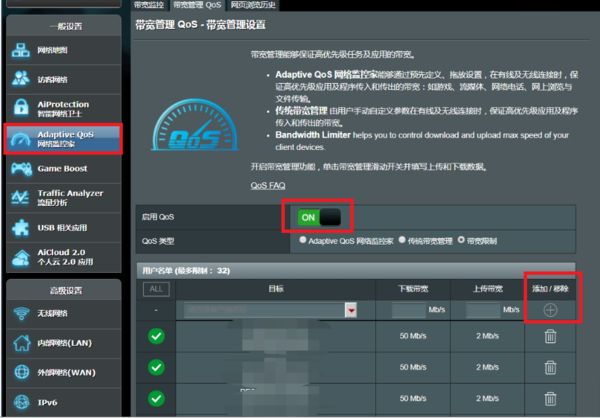Click the 高级设置 section header
This screenshot has width=600, height=418.
[x=66, y=291]
